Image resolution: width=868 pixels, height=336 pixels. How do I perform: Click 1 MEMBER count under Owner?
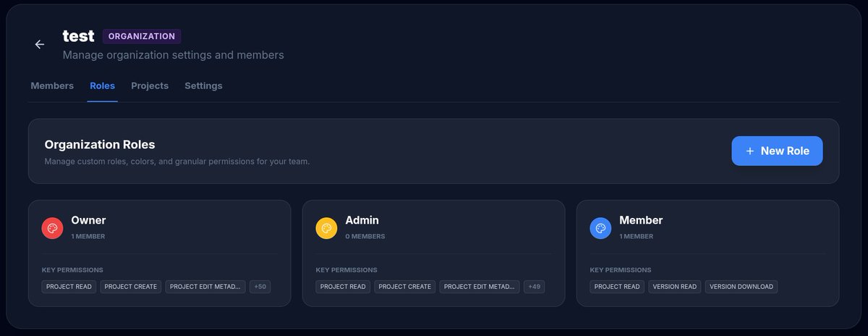click(88, 236)
